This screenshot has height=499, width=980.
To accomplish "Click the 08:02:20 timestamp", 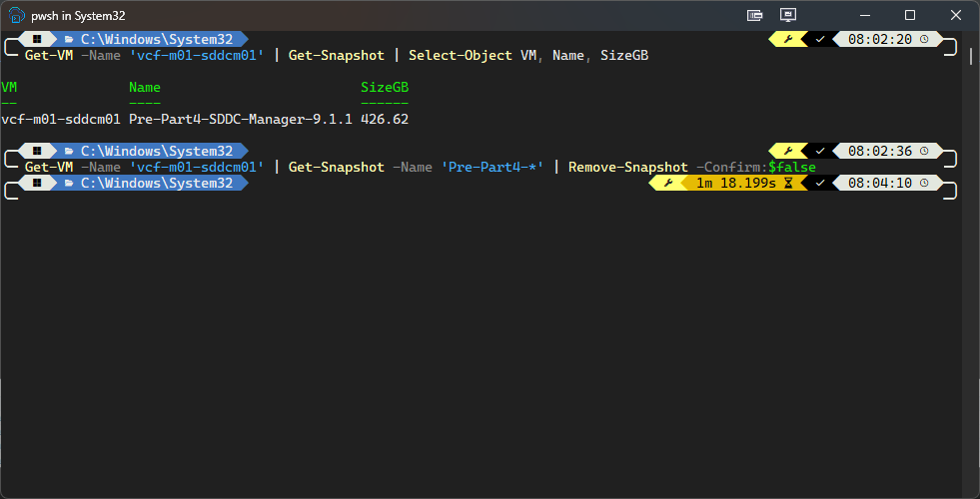I will point(880,39).
